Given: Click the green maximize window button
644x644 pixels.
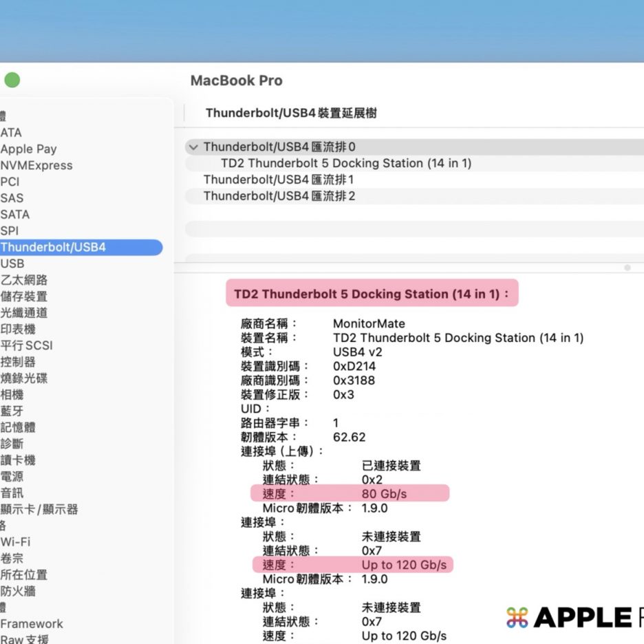Looking at the screenshot, I should [x=12, y=80].
